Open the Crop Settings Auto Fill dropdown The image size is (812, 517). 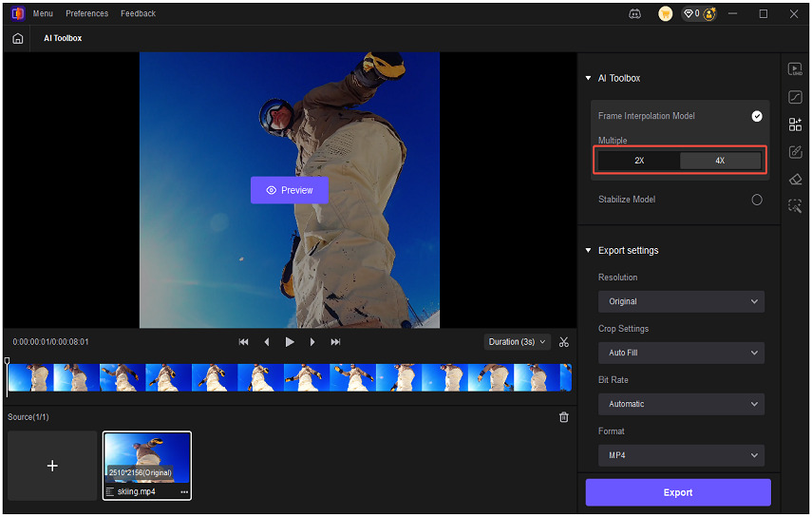(x=681, y=353)
